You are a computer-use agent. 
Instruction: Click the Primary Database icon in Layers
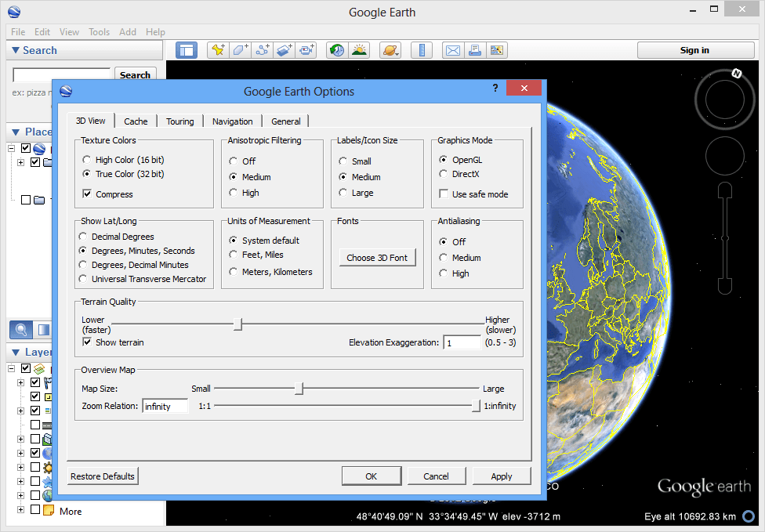39,369
